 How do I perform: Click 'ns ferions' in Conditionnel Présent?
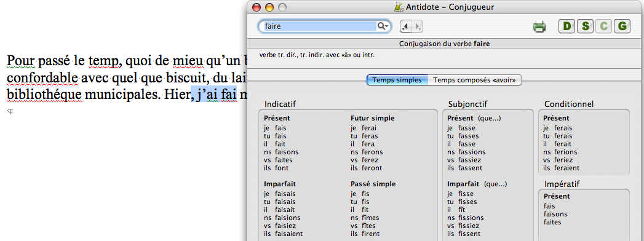tap(560, 152)
